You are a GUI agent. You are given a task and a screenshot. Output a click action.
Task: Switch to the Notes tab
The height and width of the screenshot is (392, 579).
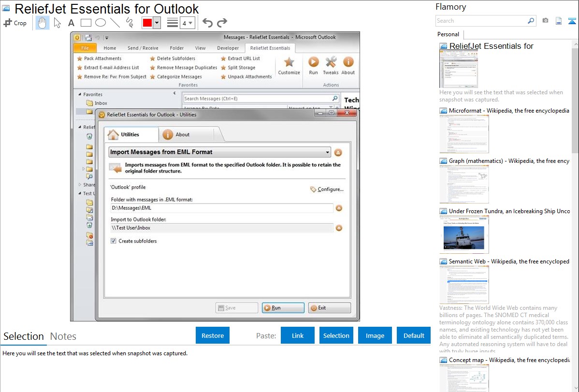(x=63, y=336)
